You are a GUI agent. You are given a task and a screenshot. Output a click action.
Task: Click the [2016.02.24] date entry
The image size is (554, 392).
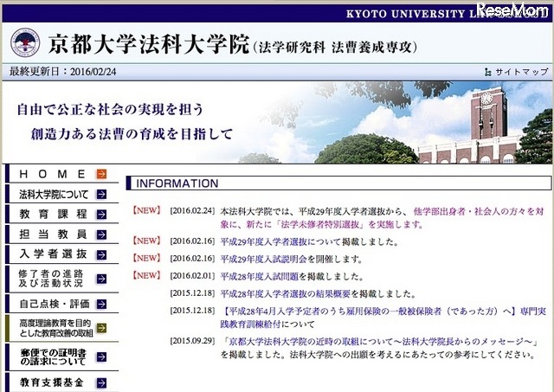tap(192, 211)
